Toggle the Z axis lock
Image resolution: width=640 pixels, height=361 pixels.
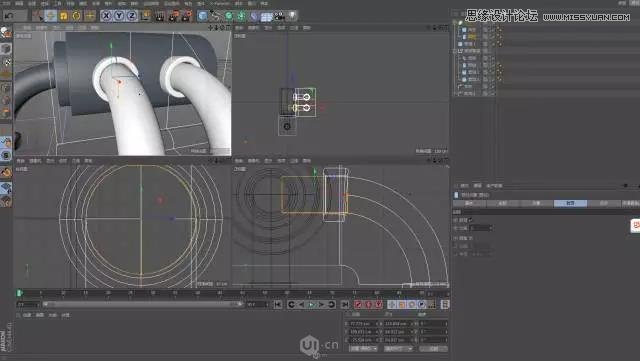131,16
